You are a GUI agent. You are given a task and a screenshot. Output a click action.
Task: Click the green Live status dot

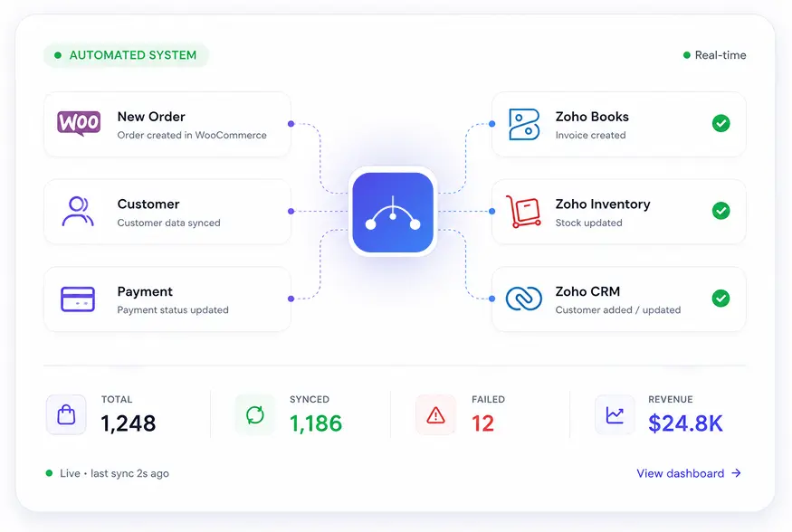(49, 473)
